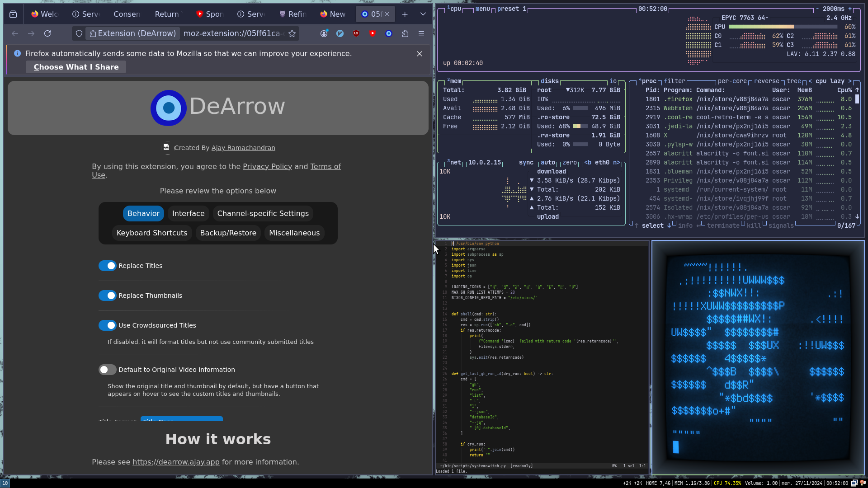
Task: Toggle the Replace Titles switch
Action: click(x=108, y=266)
